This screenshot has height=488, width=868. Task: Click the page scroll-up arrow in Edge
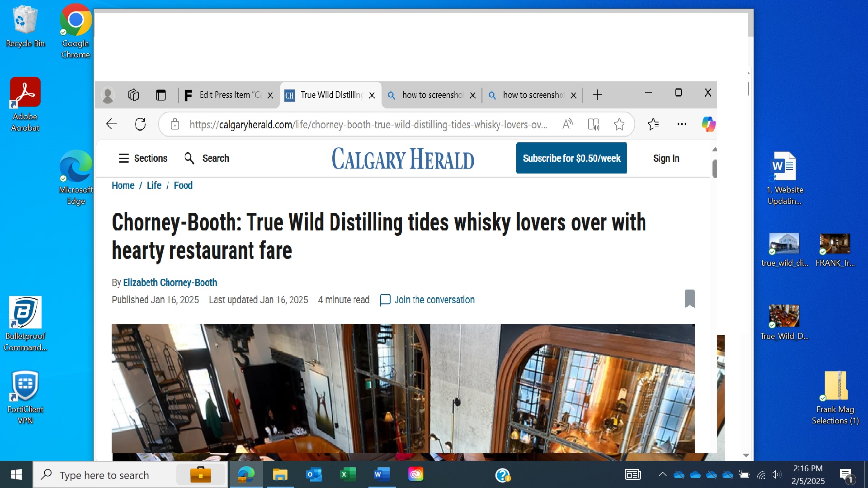click(714, 150)
